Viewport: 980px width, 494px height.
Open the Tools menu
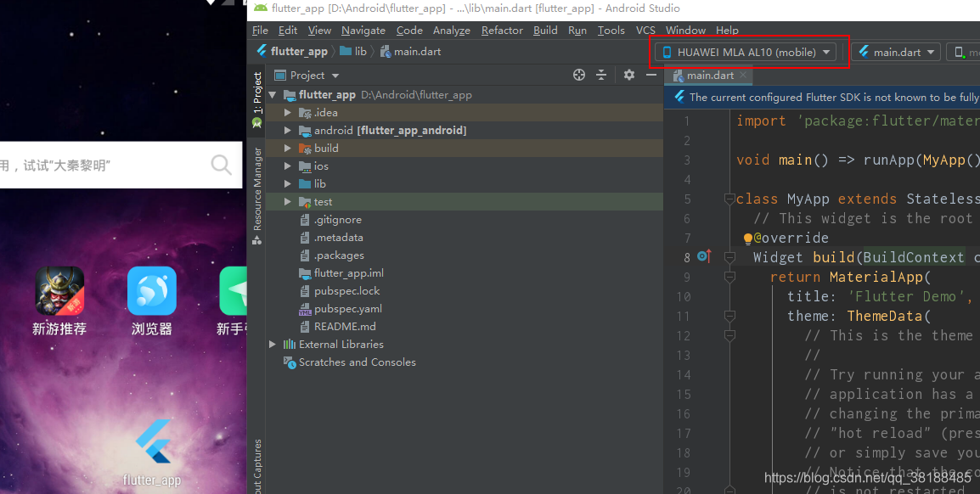coord(611,30)
